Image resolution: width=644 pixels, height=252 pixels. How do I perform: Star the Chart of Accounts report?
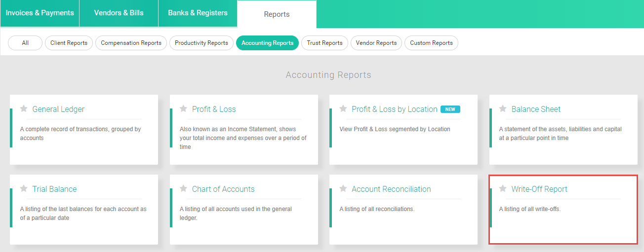(x=183, y=188)
